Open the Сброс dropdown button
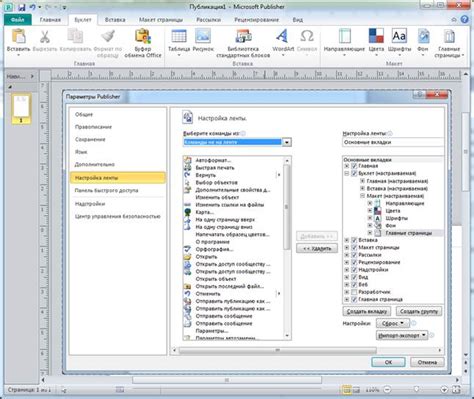474x399 pixels. (393, 323)
